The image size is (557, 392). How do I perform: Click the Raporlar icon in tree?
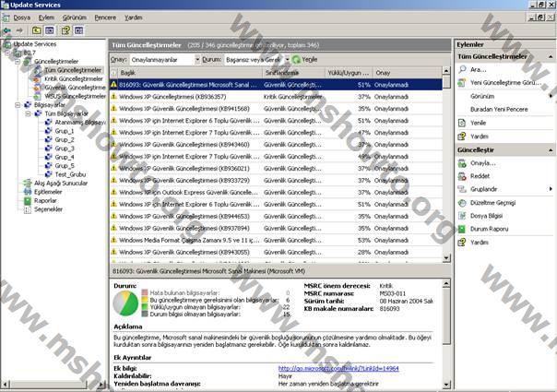[28, 201]
